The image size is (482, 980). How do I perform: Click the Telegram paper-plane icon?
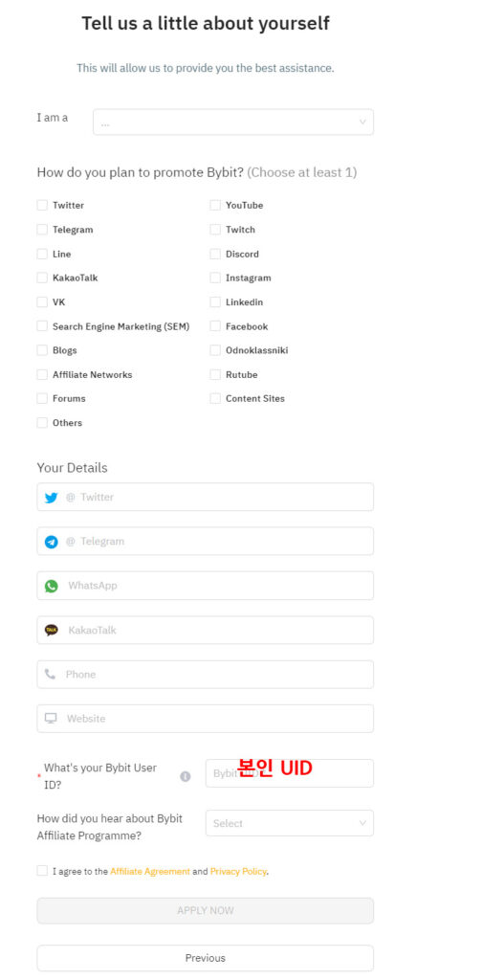(52, 542)
